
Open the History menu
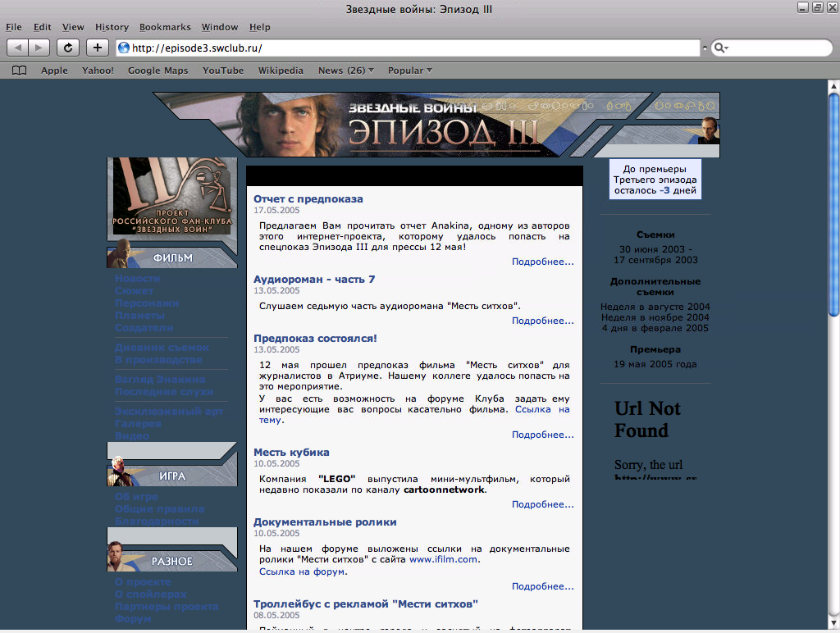pyautogui.click(x=112, y=27)
